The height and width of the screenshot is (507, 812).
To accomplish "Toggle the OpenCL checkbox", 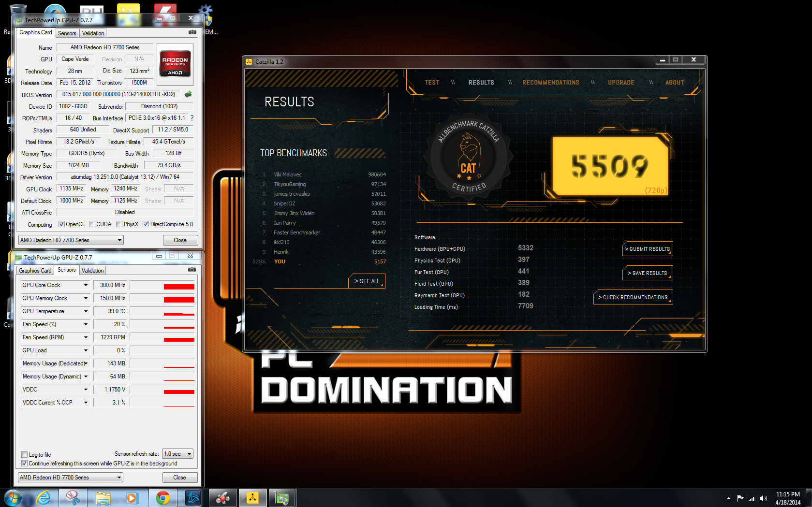I will coord(61,224).
